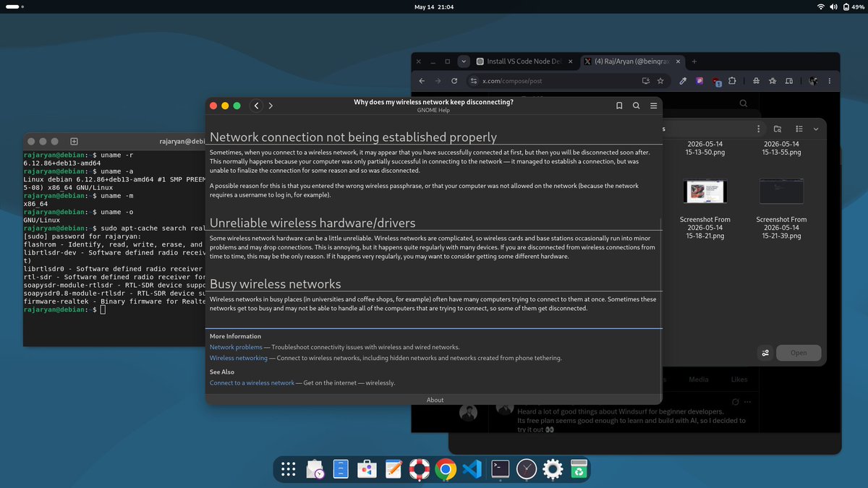Image resolution: width=868 pixels, height=488 pixels.
Task: Click the About bar in Help
Action: pyautogui.click(x=435, y=400)
